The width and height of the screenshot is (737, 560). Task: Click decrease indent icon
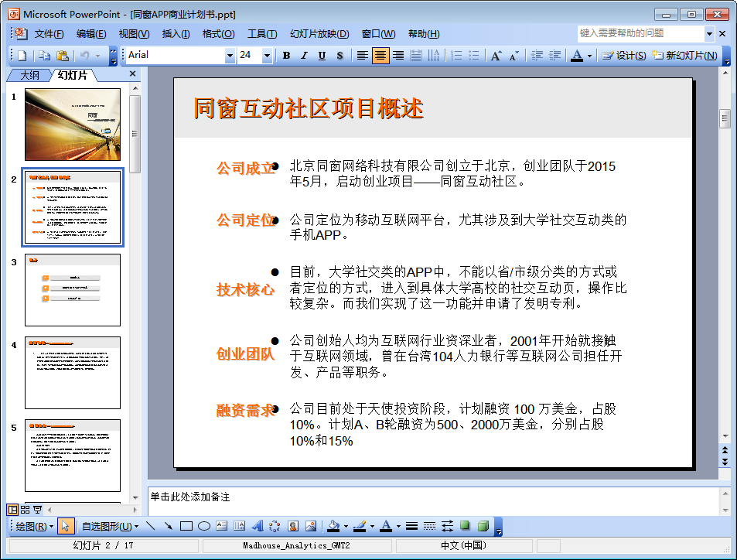click(537, 56)
